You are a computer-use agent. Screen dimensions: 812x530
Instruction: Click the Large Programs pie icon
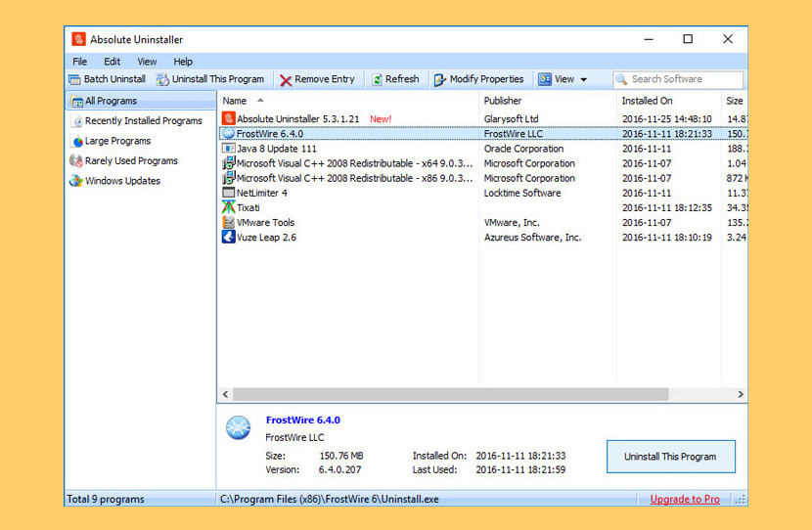coord(77,141)
